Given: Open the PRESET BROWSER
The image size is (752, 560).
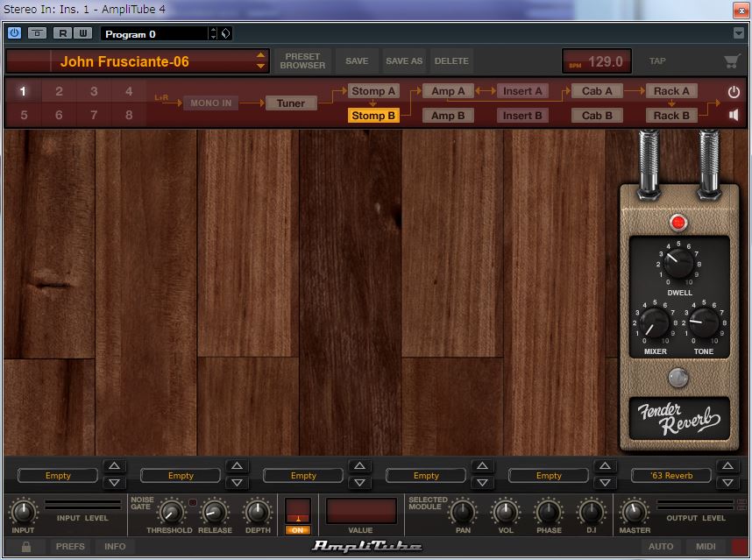Looking at the screenshot, I should tap(304, 60).
